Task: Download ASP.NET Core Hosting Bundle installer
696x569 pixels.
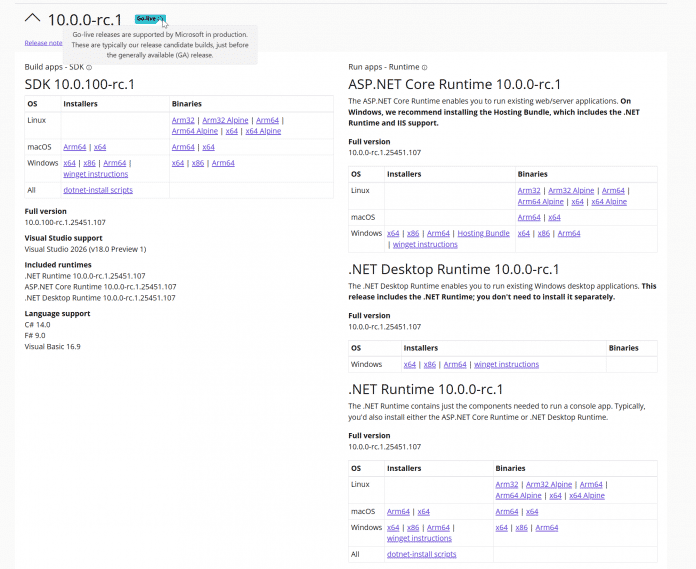Action: [483, 233]
